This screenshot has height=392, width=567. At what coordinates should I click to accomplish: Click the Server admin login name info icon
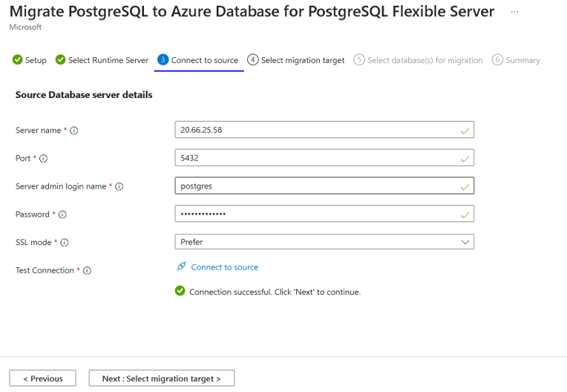coord(119,186)
